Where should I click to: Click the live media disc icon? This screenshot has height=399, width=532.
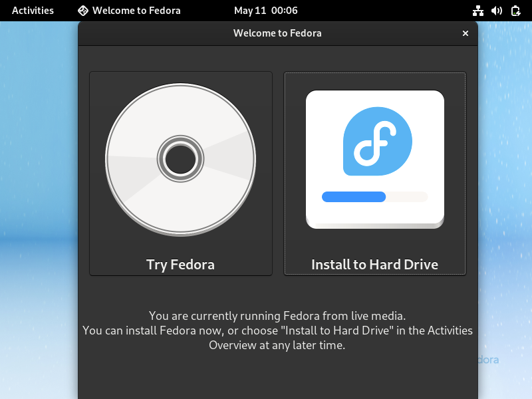coord(180,158)
